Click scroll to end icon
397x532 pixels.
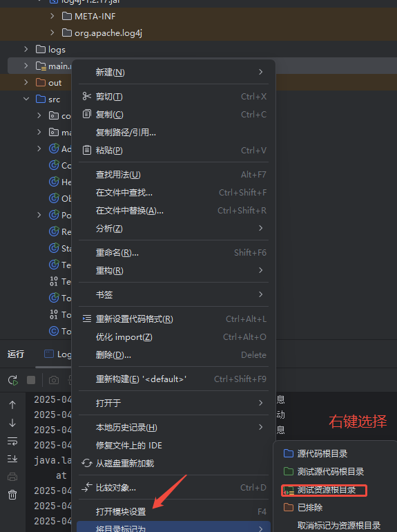[12, 459]
